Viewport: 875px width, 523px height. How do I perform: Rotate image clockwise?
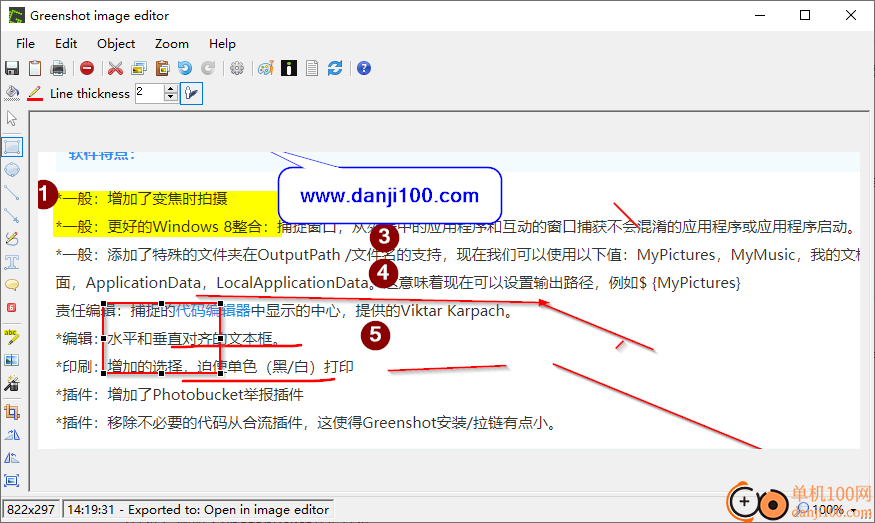click(x=12, y=435)
